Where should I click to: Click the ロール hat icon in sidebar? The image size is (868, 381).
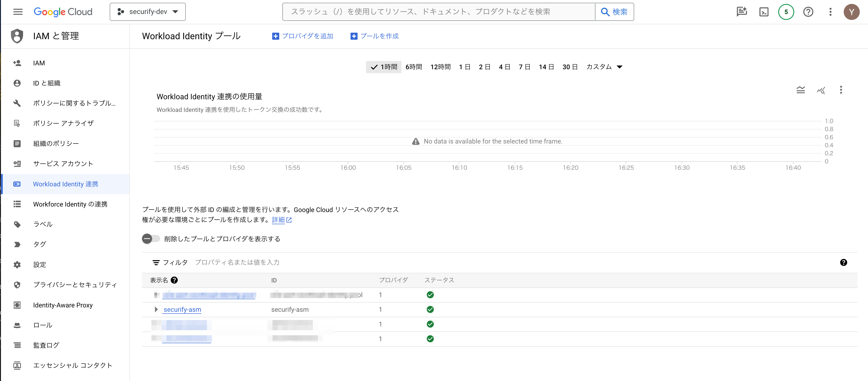(x=17, y=325)
